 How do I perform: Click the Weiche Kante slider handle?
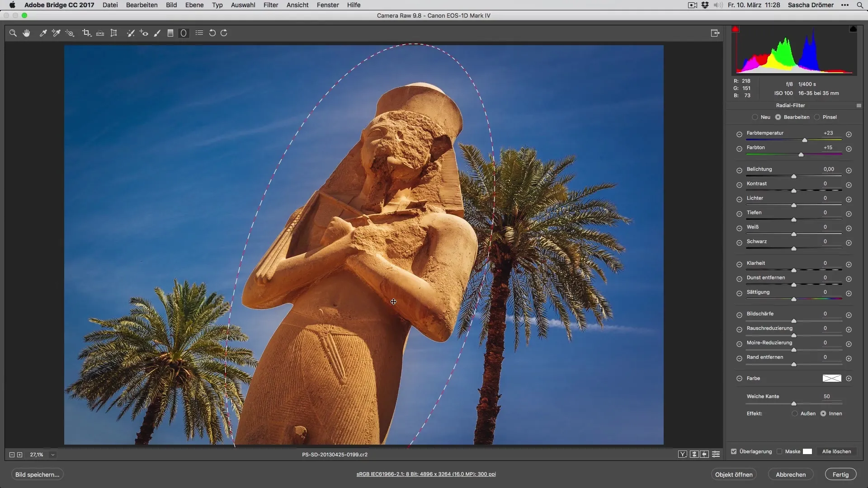[794, 404]
